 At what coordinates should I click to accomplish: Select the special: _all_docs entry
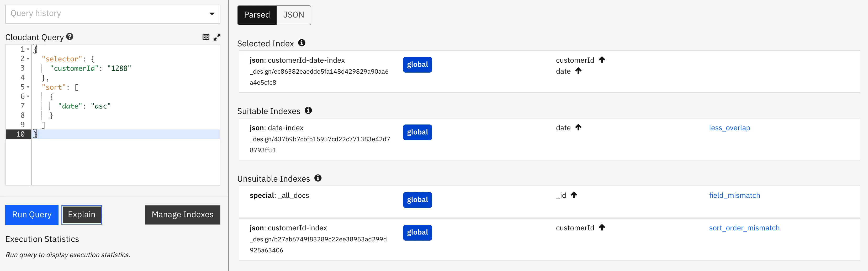pyautogui.click(x=279, y=196)
